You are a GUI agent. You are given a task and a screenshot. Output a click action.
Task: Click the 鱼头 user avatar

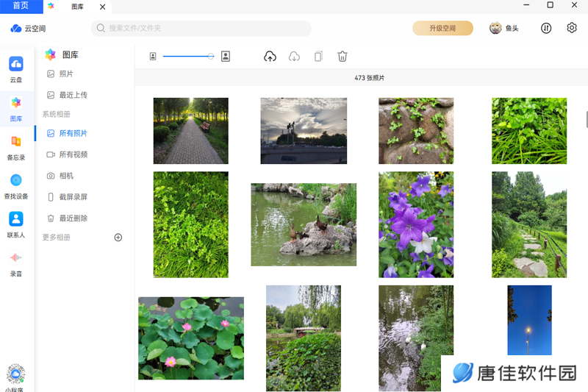coord(495,28)
